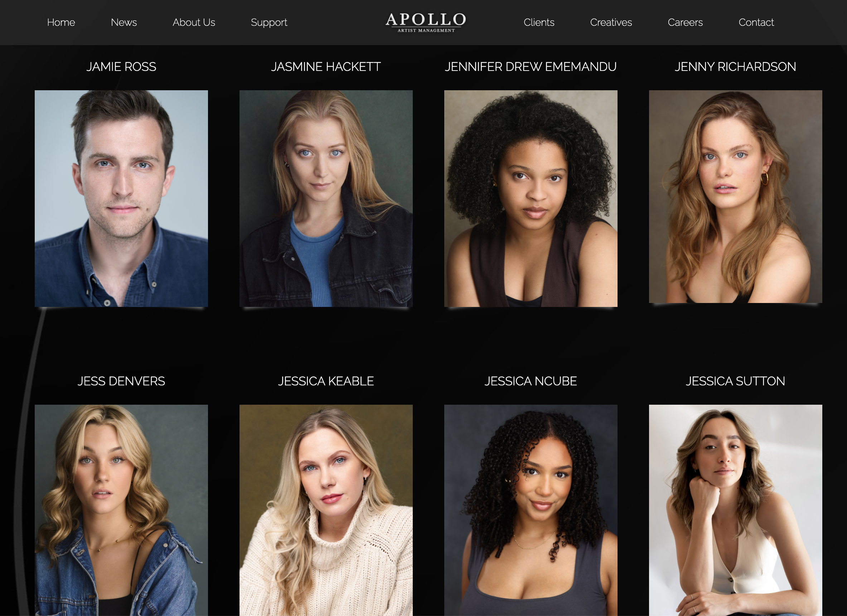This screenshot has width=847, height=616.
Task: Open Jessica Keable's photo
Action: 326,510
